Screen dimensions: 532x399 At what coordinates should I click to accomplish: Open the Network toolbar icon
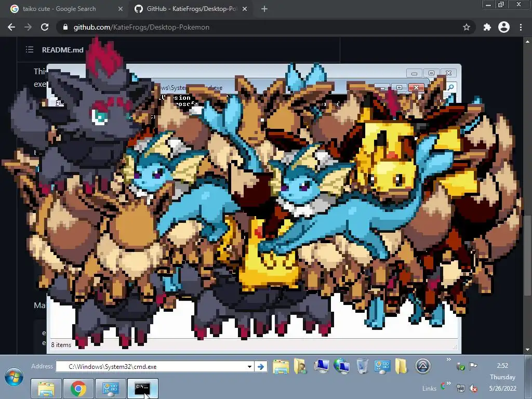point(341,366)
